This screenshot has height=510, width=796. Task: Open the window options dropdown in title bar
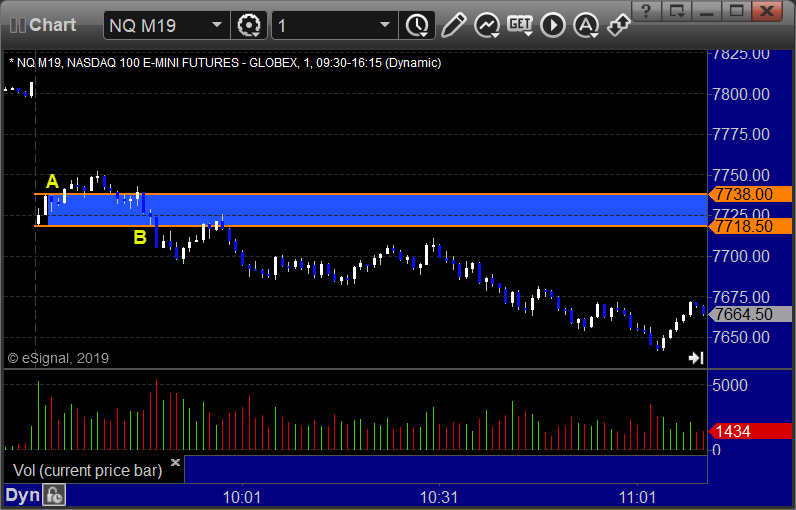(676, 11)
